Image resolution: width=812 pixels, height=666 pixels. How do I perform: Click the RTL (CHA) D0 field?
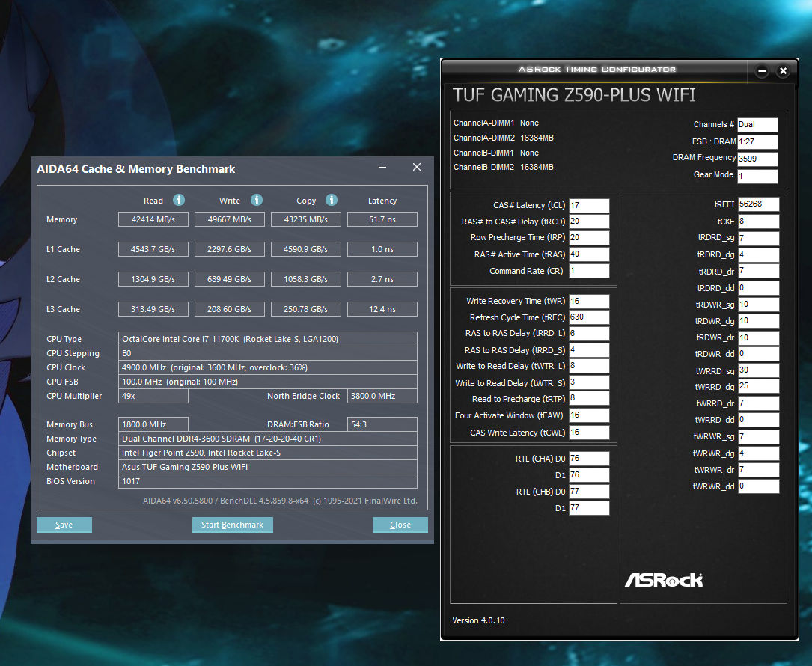(589, 458)
